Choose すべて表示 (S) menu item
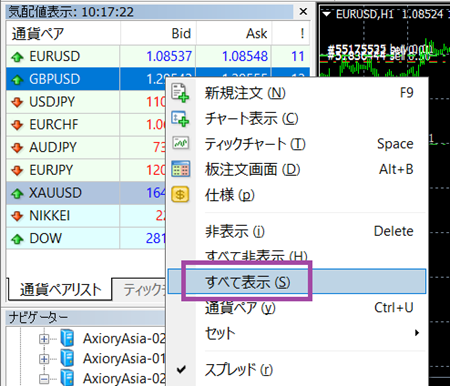The width and height of the screenshot is (450, 386). (297, 282)
